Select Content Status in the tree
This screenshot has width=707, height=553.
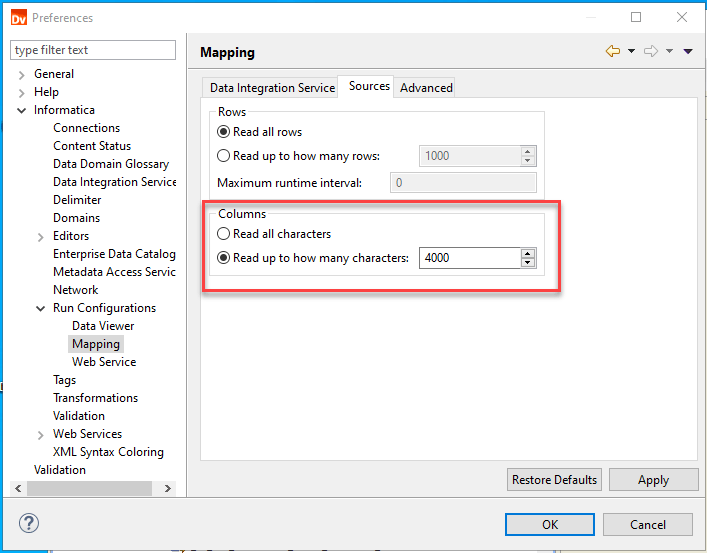(x=92, y=146)
